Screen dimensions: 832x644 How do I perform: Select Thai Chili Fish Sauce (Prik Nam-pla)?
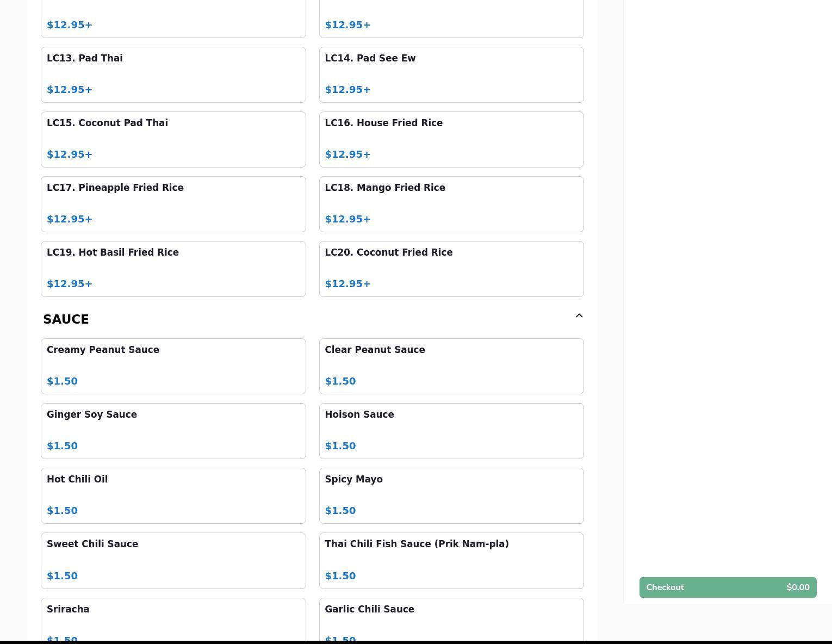451,560
